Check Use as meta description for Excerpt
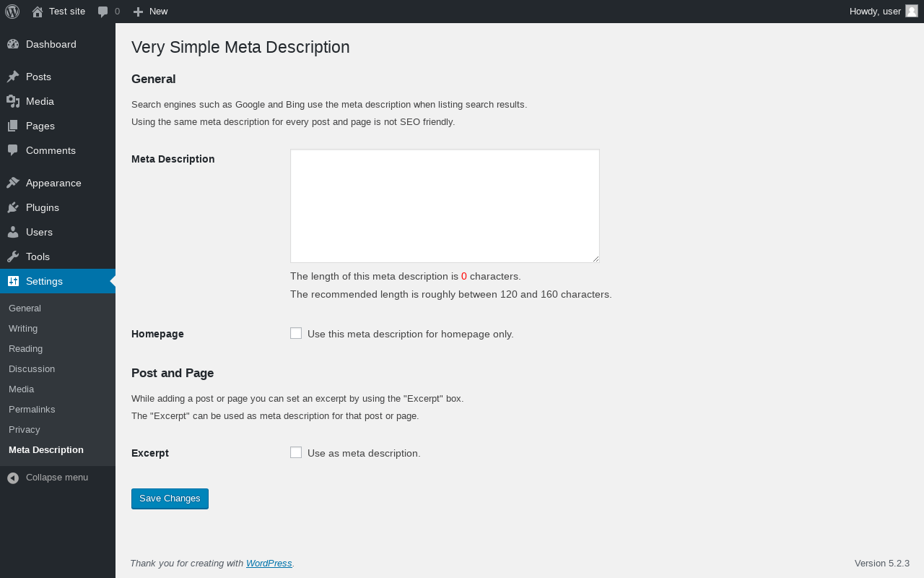 [296, 452]
